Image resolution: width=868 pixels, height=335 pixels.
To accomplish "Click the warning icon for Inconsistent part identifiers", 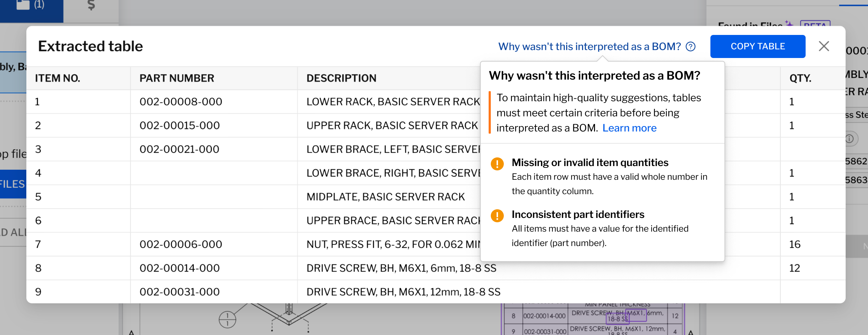I will (497, 216).
